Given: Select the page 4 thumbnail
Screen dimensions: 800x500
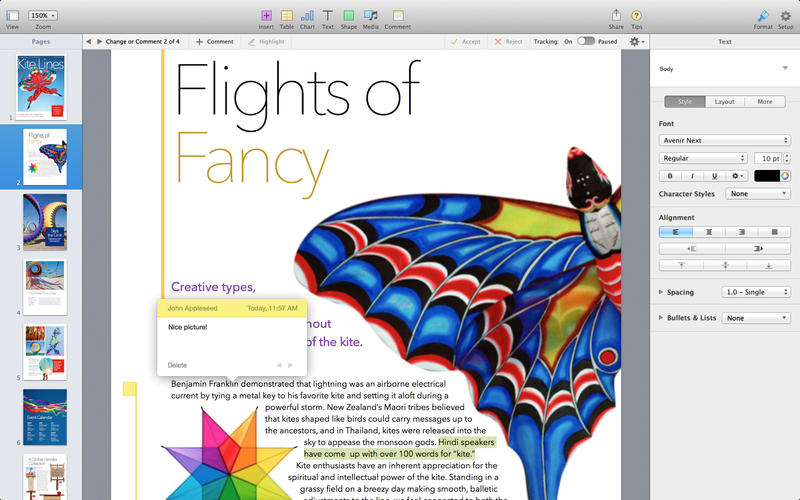Looking at the screenshot, I should [45, 287].
